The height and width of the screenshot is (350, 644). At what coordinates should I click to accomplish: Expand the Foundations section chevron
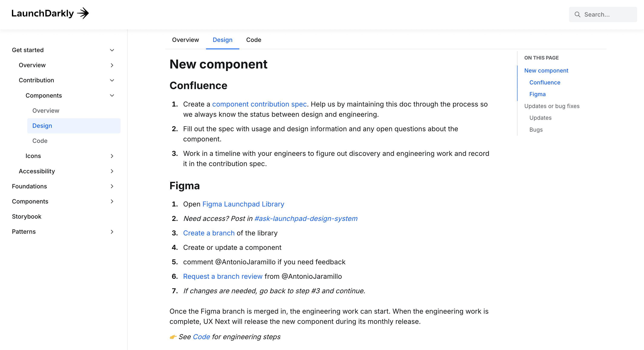pos(112,186)
